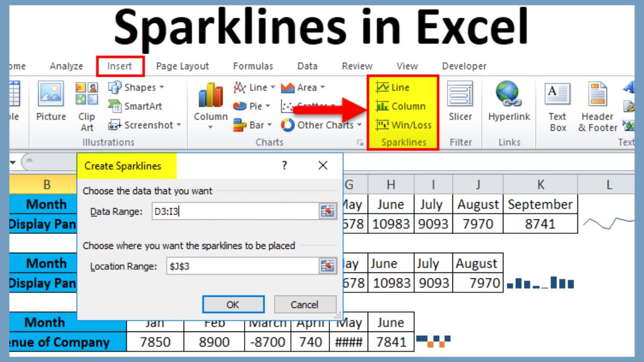Open the Developer ribbon tab

click(464, 66)
